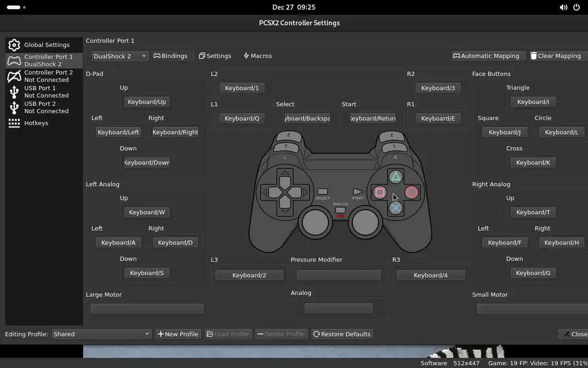Viewport: 588px width, 368px height.
Task: Select USB Port 2 icon
Action: click(14, 107)
